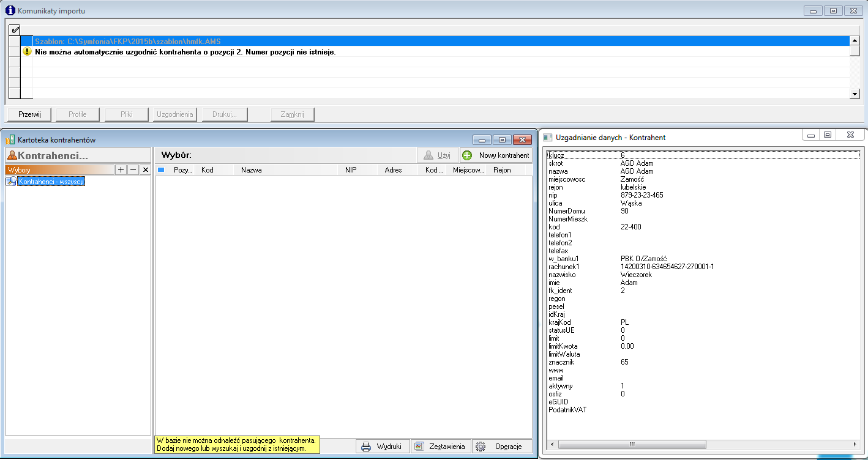
Task: Click the checkmark header icon in messages list
Action: pyautogui.click(x=15, y=30)
